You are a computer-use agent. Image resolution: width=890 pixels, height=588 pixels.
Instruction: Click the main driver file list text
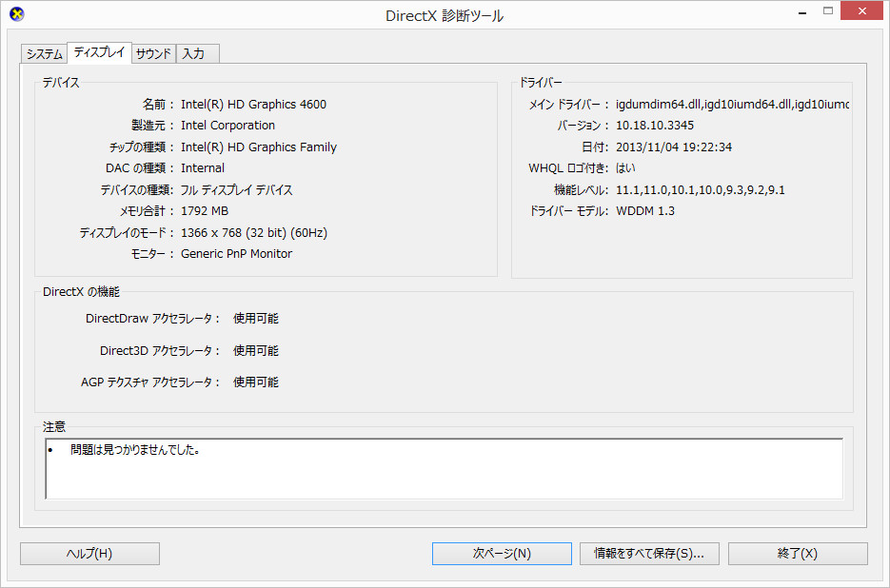[732, 105]
